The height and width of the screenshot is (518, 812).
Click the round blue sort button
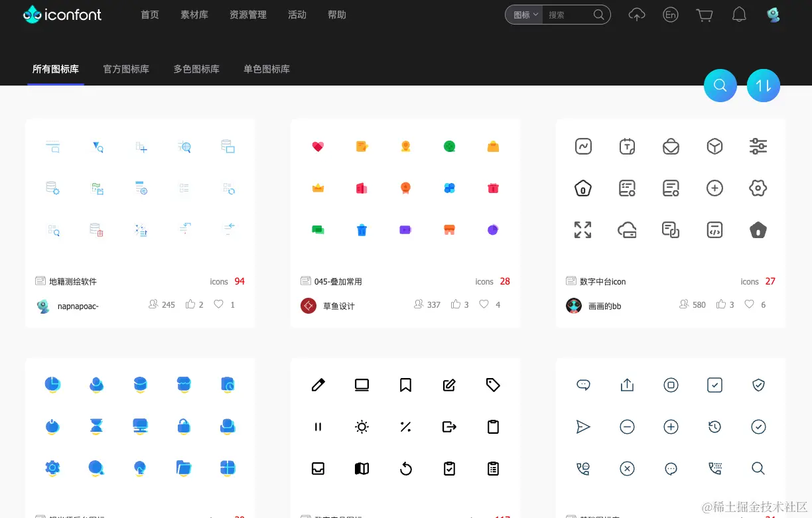point(764,85)
